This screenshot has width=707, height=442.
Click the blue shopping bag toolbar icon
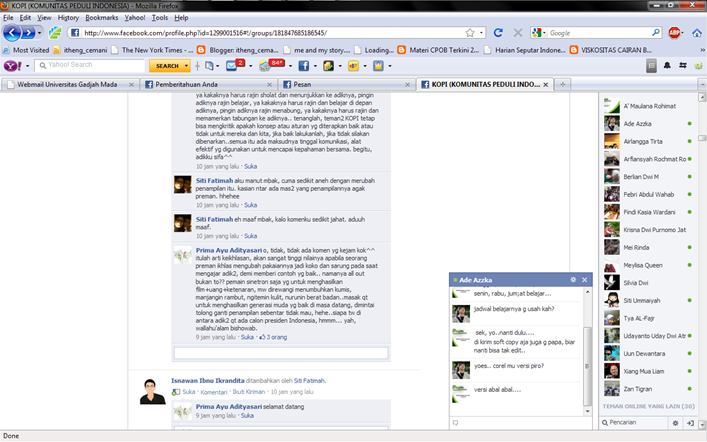[x=378, y=66]
